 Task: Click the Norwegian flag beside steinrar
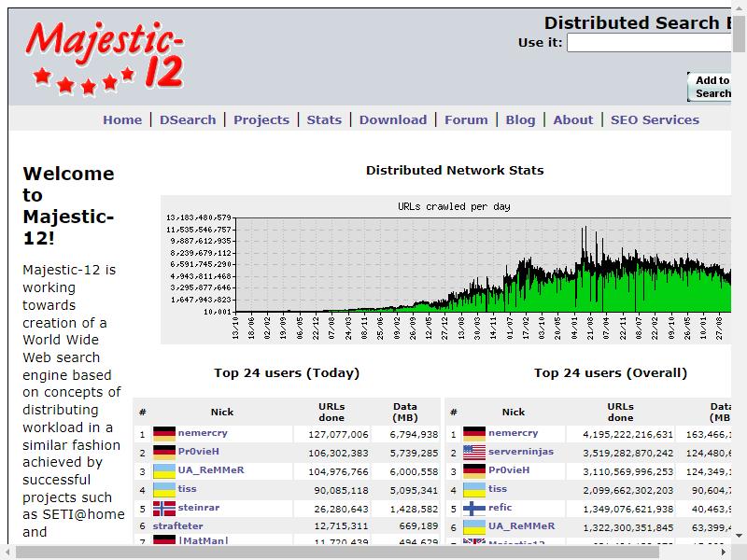pos(164,509)
